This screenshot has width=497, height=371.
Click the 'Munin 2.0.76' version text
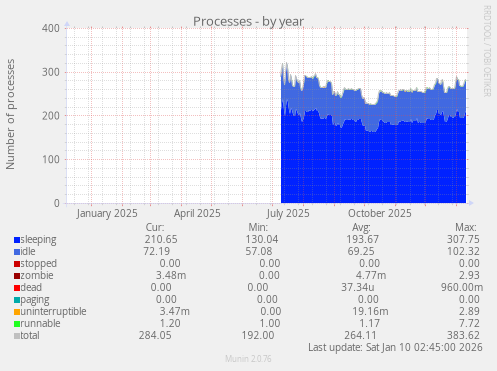point(248,359)
